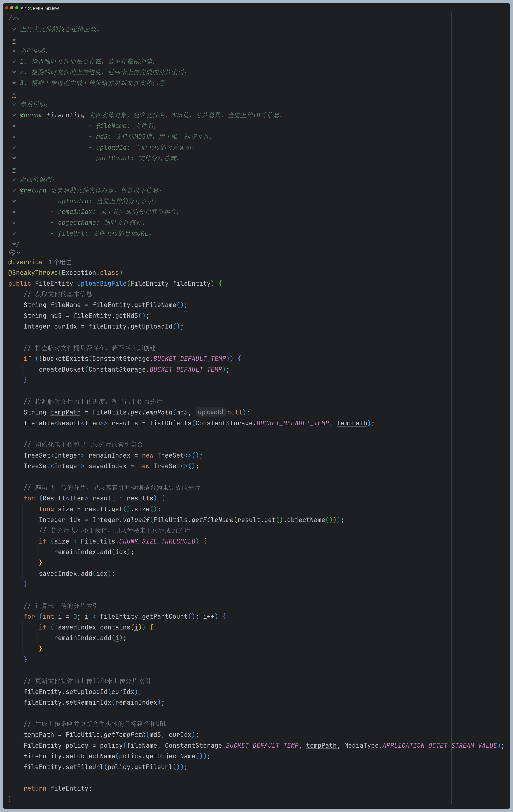Click getMd5 in the md5 assignment
513x812 pixels.
tap(127, 316)
